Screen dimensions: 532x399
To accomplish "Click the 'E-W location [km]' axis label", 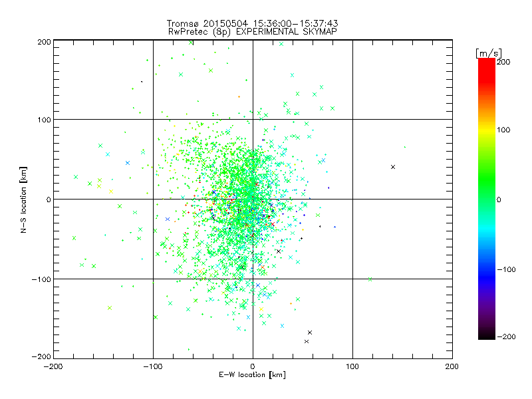I will click(252, 374).
